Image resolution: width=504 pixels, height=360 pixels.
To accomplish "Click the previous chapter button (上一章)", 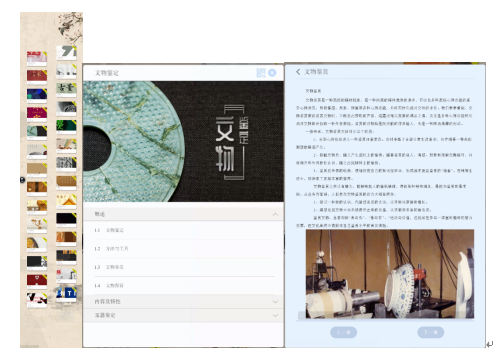I will pos(343,332).
